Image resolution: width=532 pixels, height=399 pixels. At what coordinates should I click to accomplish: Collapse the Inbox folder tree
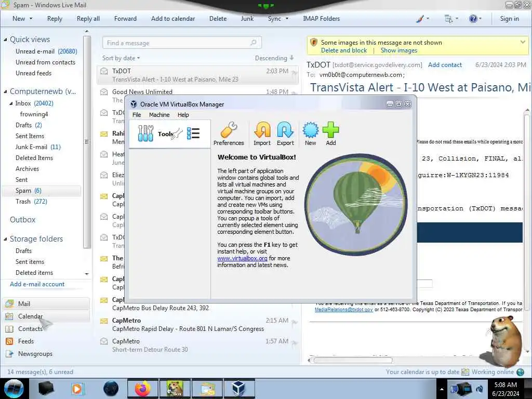[x=11, y=103]
